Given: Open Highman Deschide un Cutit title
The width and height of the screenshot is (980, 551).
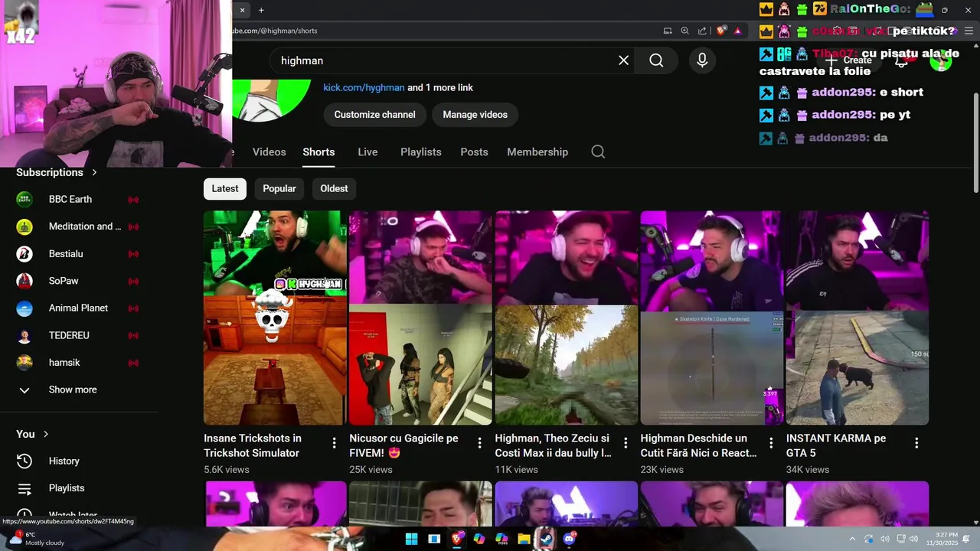Looking at the screenshot, I should tap(698, 445).
